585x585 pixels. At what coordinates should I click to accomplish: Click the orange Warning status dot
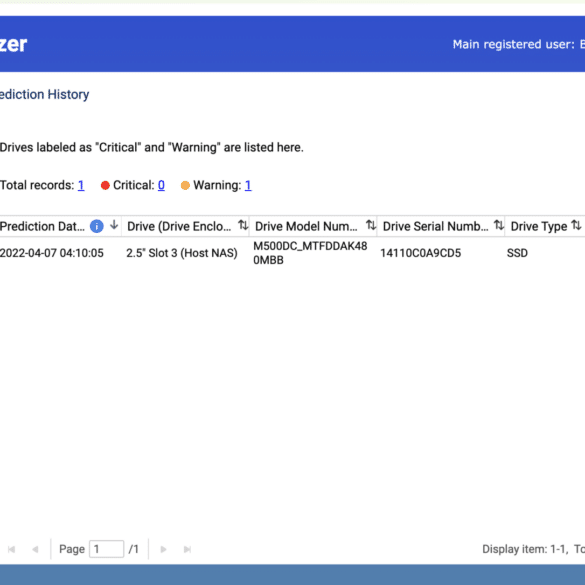tap(185, 185)
